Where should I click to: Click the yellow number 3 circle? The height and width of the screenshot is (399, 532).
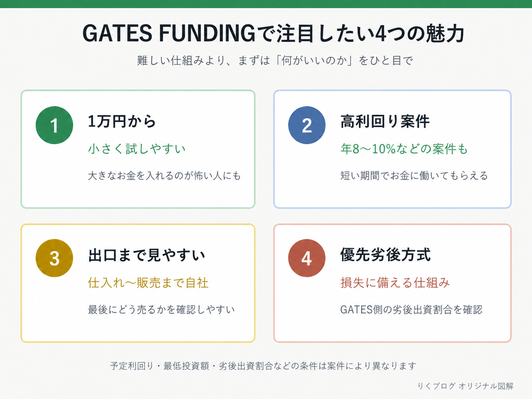point(54,258)
